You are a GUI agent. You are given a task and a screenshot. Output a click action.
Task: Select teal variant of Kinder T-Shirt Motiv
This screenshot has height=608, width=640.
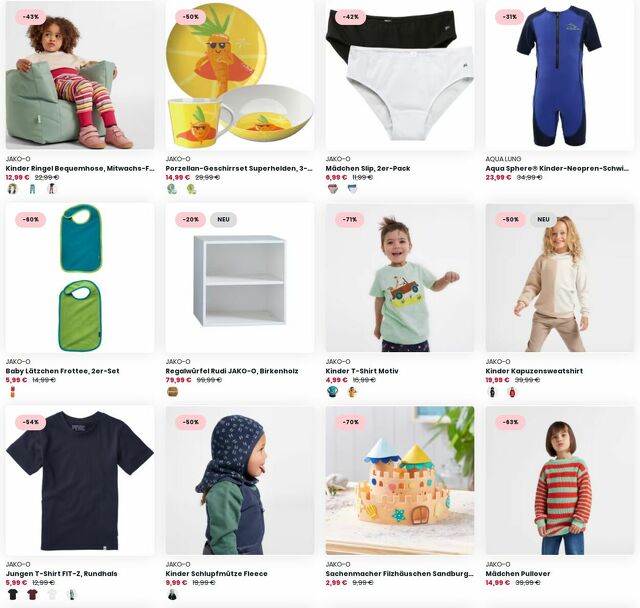coord(332,392)
